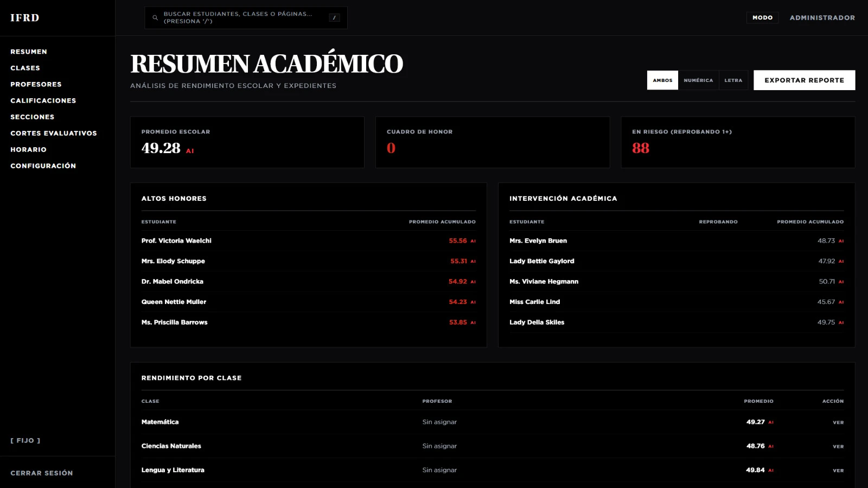
Task: Select the AMBOS grade display option
Action: 662,80
